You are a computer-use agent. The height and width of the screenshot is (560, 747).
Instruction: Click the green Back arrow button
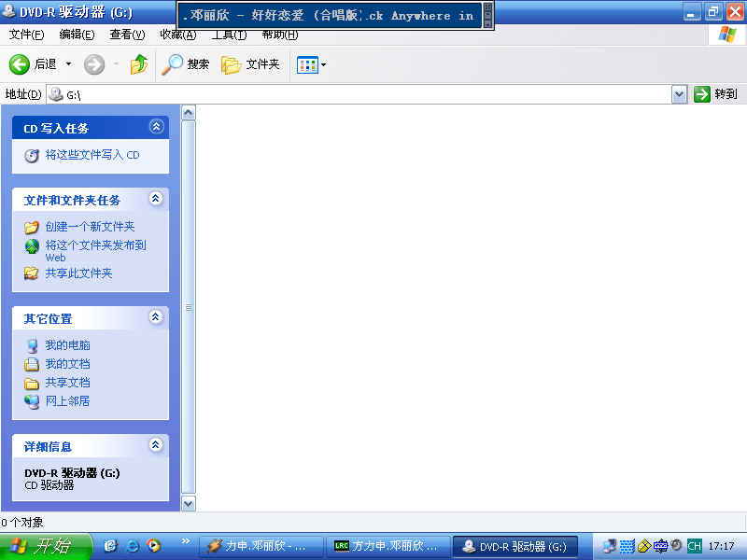(x=20, y=64)
